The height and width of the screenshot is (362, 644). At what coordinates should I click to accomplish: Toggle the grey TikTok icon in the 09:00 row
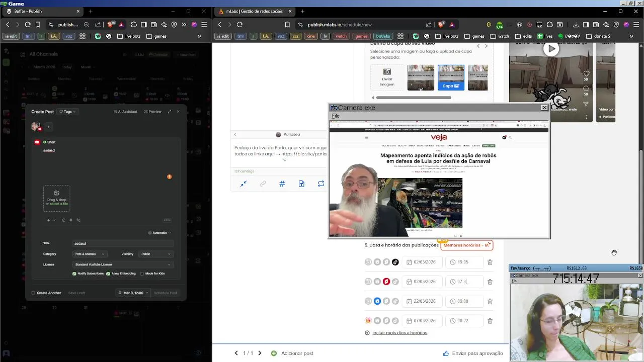click(x=395, y=301)
